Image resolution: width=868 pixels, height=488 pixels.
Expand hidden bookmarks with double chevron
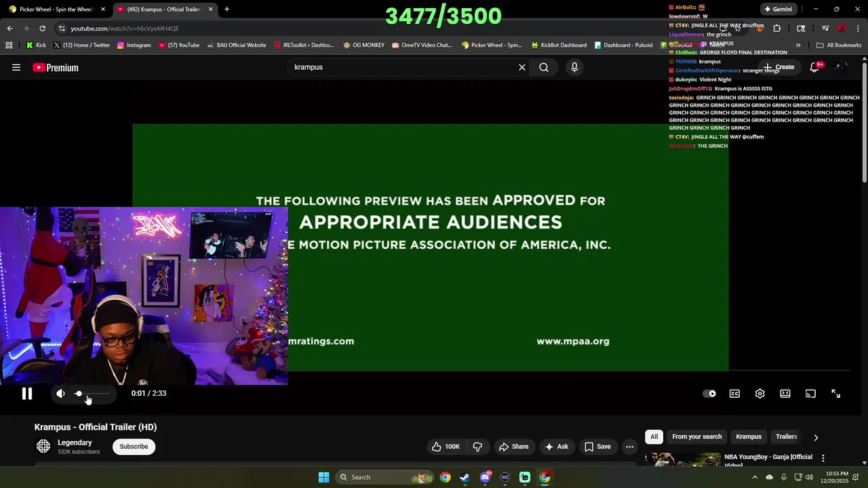(x=798, y=45)
